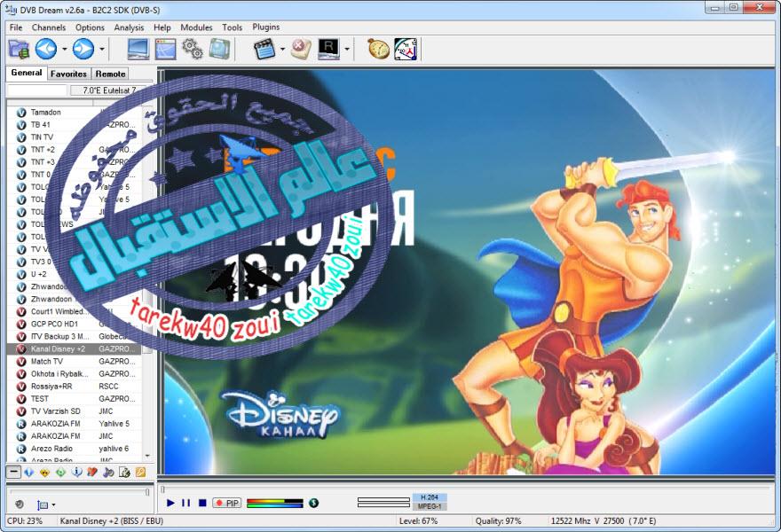The image size is (781, 532).
Task: Open the File menu
Action: 16,27
